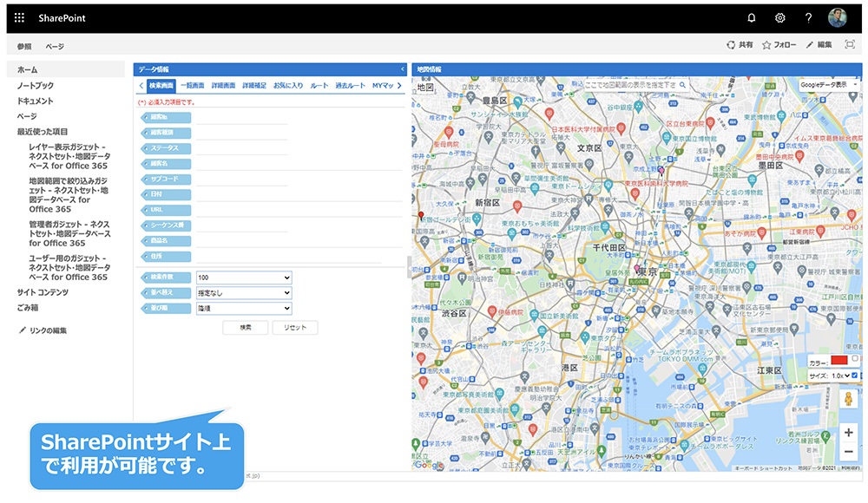
Task: Zoom in the map with plus
Action: click(848, 432)
